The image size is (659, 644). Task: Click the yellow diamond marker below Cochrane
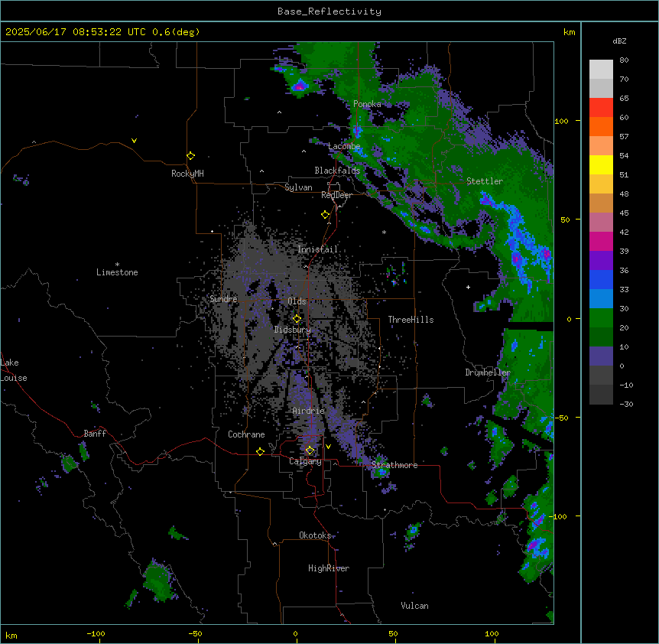[x=260, y=451]
